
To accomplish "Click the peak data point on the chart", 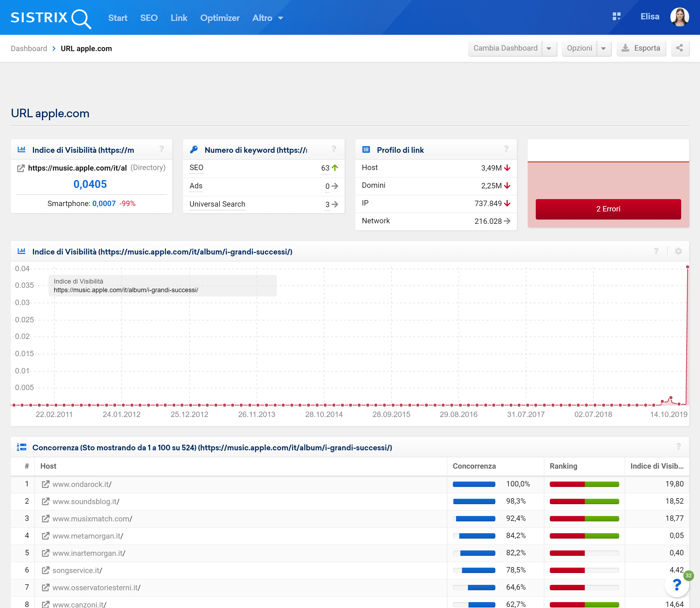I will click(687, 267).
